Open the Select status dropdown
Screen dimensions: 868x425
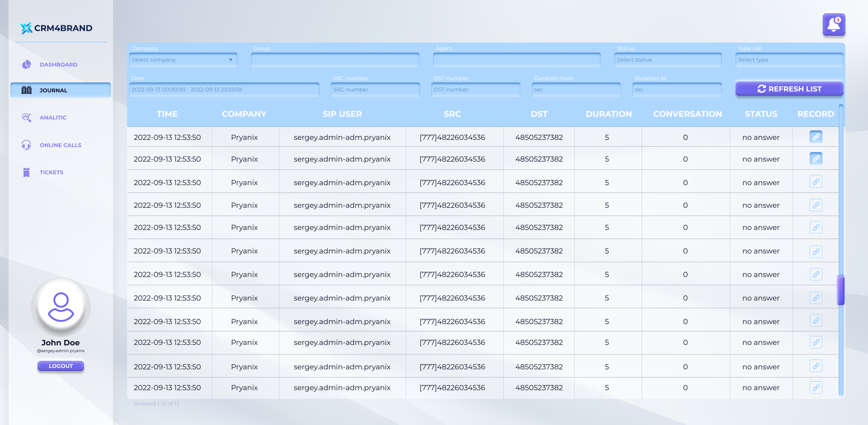[x=668, y=60]
